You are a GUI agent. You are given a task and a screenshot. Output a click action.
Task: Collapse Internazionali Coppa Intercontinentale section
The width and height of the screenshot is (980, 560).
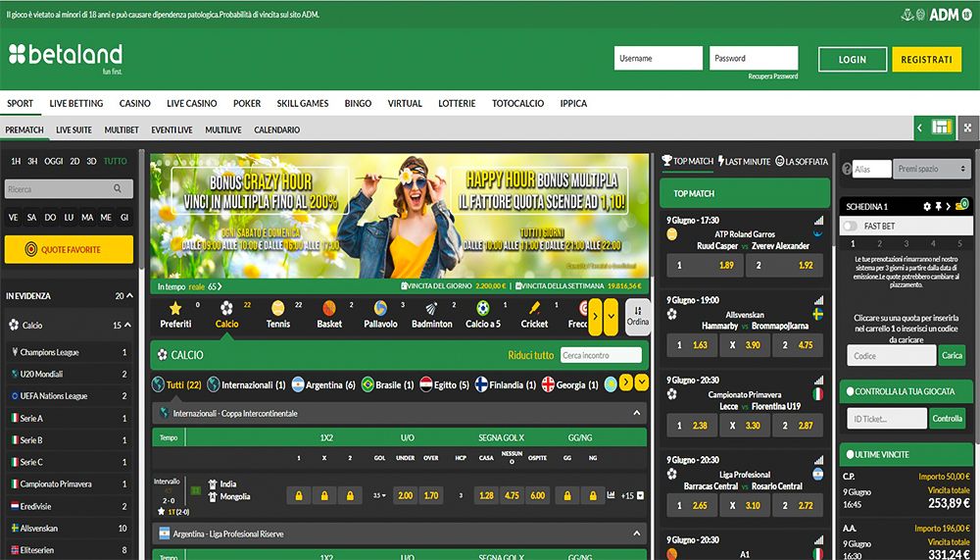(x=637, y=414)
